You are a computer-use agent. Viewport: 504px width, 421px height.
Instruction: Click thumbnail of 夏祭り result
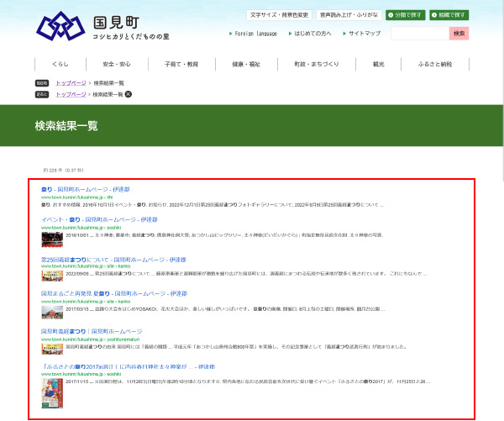[52, 312]
